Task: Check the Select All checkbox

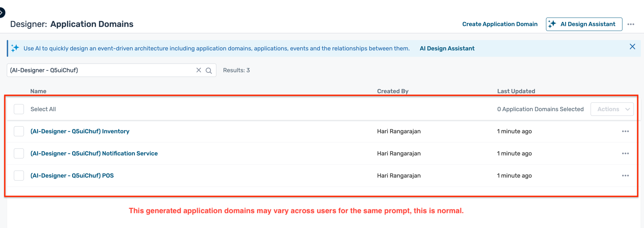Action: [x=19, y=109]
